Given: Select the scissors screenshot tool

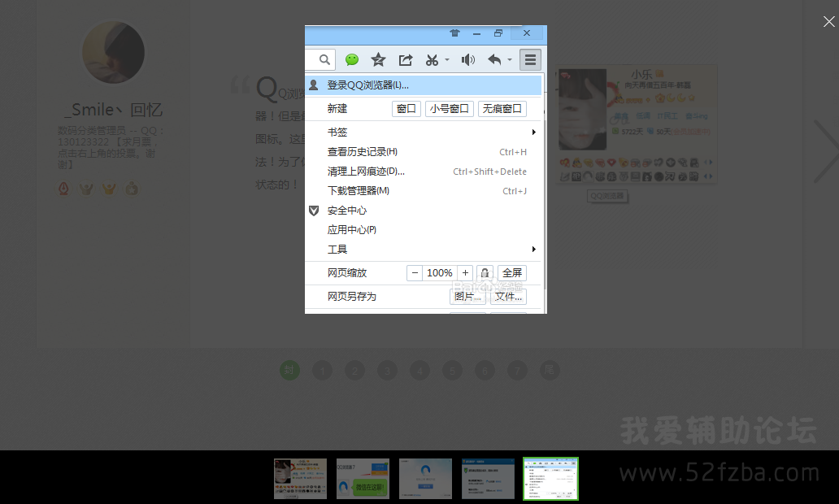Looking at the screenshot, I should 432,60.
